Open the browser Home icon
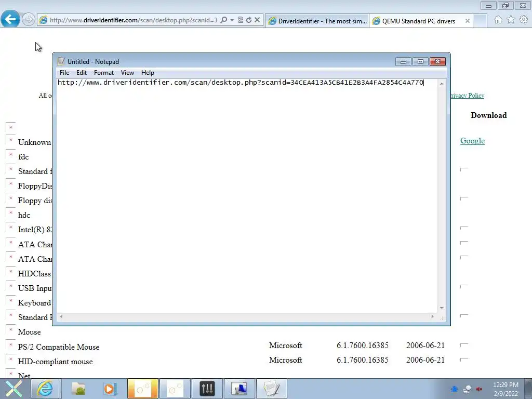The height and width of the screenshot is (399, 532). (498, 20)
